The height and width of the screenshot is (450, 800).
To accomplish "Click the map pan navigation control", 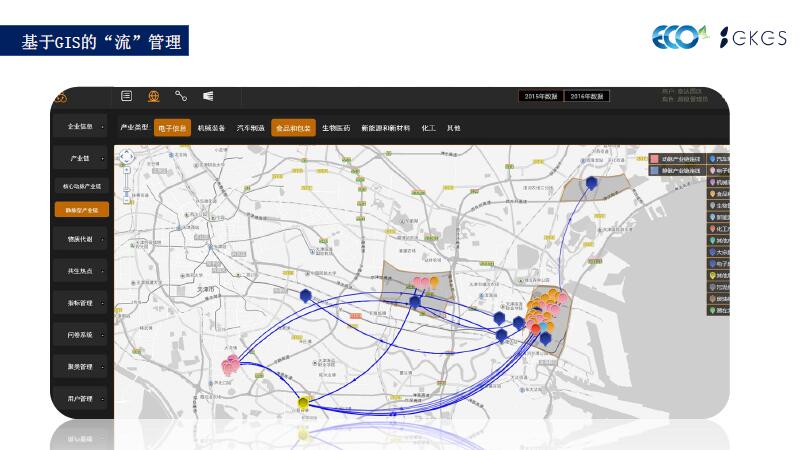I will coord(127,157).
